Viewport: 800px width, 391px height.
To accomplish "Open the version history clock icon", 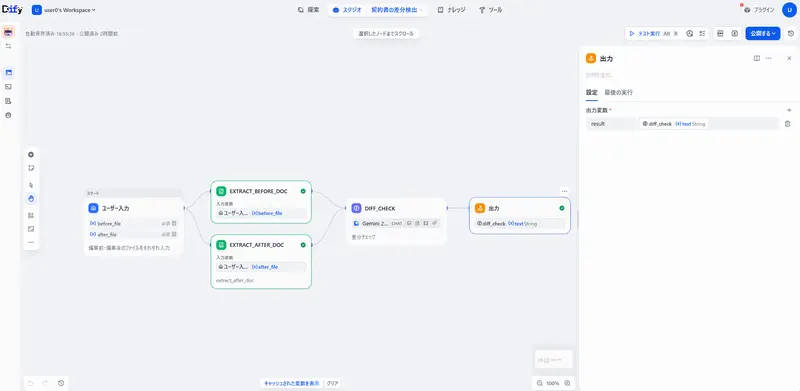I will point(791,33).
